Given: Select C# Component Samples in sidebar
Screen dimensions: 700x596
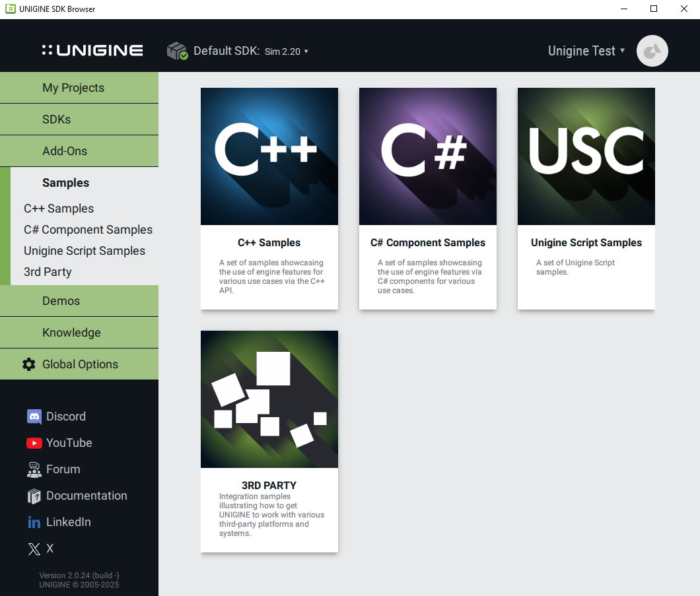Looking at the screenshot, I should click(88, 230).
